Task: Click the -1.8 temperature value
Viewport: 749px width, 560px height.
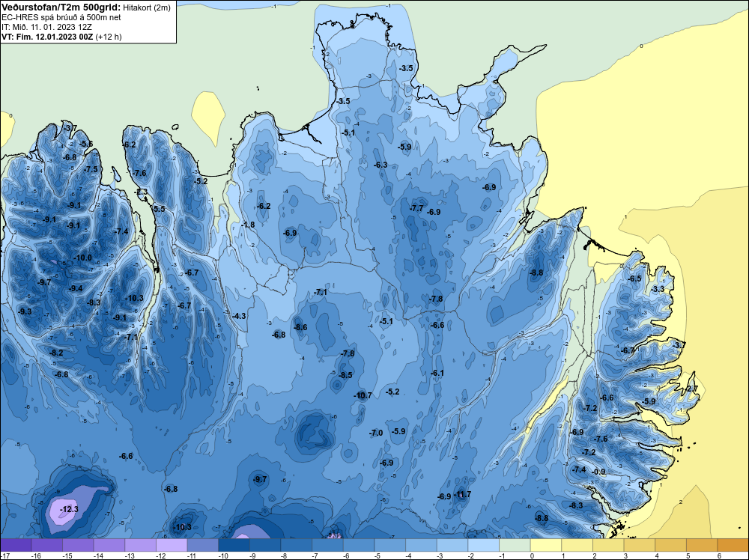Action: tap(248, 225)
